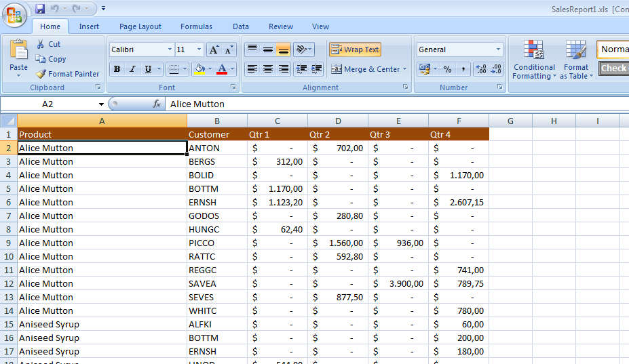
Task: Click the Increase Decimal icon
Action: point(480,69)
